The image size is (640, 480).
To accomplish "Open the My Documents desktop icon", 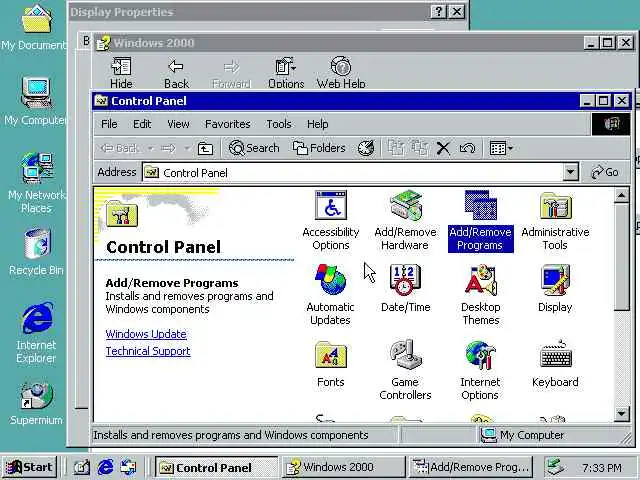I will pyautogui.click(x=35, y=28).
